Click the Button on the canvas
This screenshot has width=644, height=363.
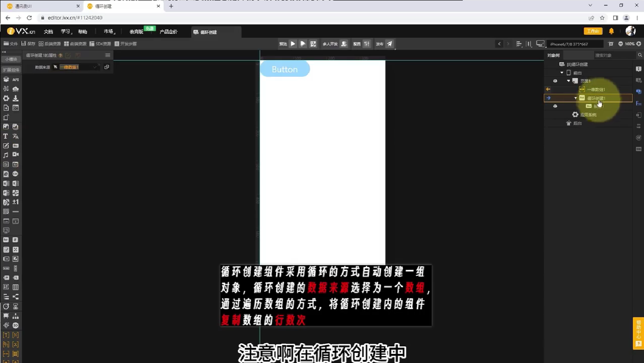285,69
